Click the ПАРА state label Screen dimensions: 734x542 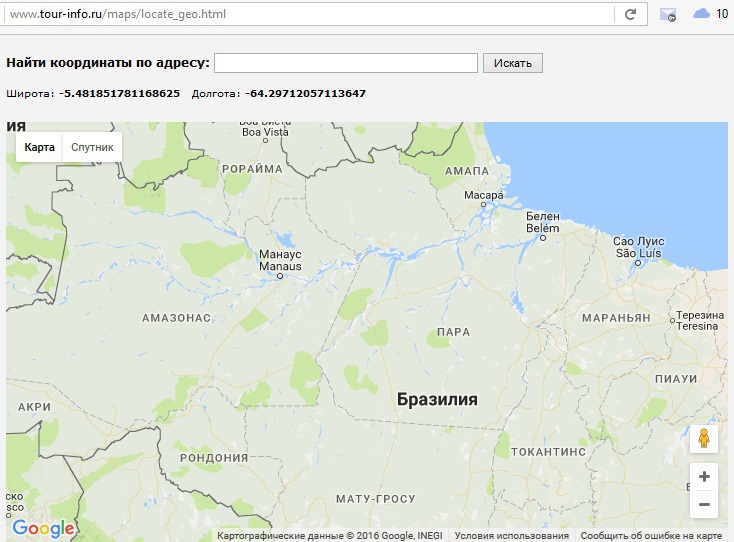pyautogui.click(x=453, y=332)
